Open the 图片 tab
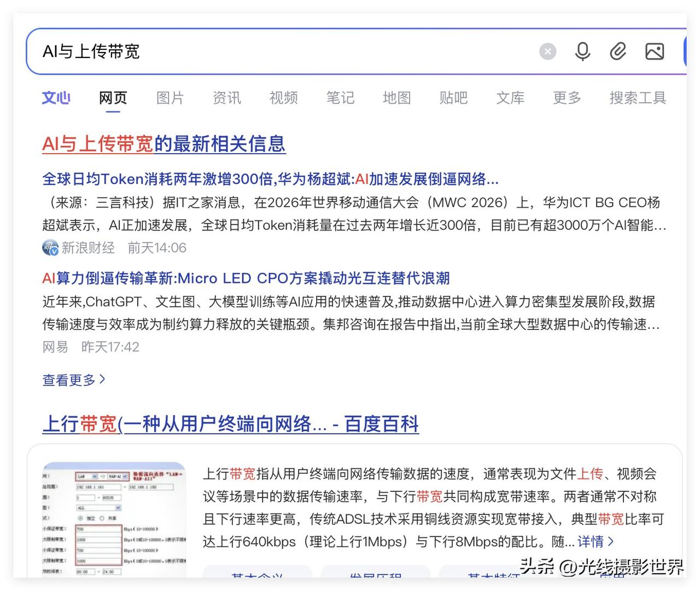The width and height of the screenshot is (700, 591). pos(170,98)
